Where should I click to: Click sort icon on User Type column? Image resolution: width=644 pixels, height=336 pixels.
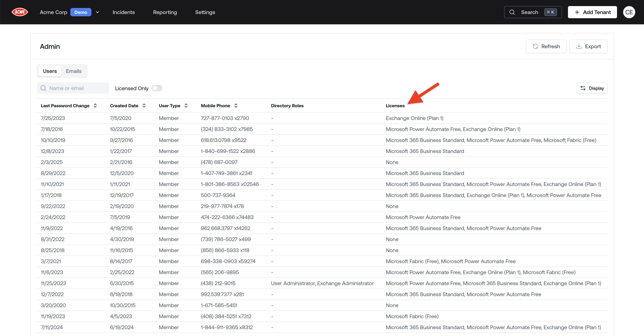186,106
